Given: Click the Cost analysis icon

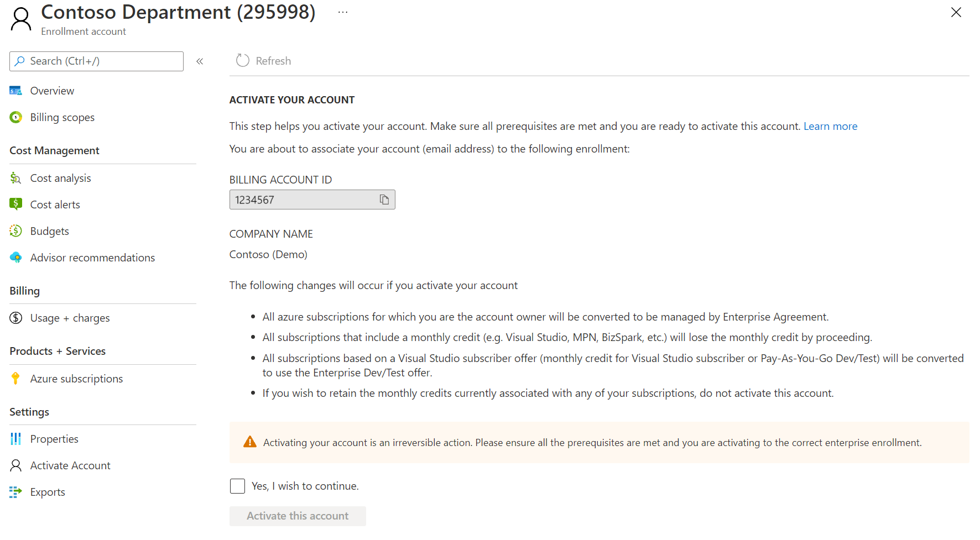Looking at the screenshot, I should pyautogui.click(x=15, y=178).
